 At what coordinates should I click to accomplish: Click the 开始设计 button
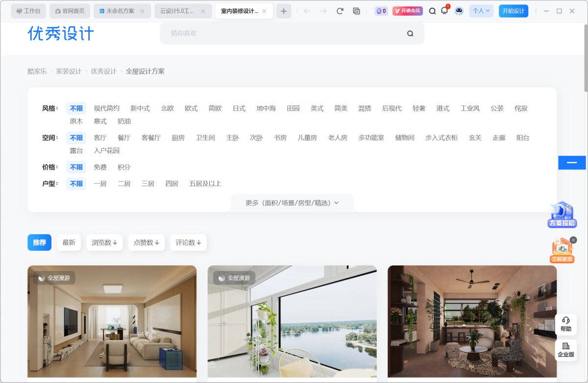[513, 11]
